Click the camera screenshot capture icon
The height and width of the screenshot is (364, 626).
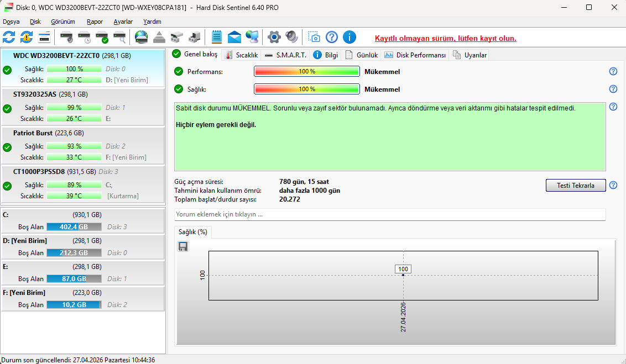tap(314, 37)
